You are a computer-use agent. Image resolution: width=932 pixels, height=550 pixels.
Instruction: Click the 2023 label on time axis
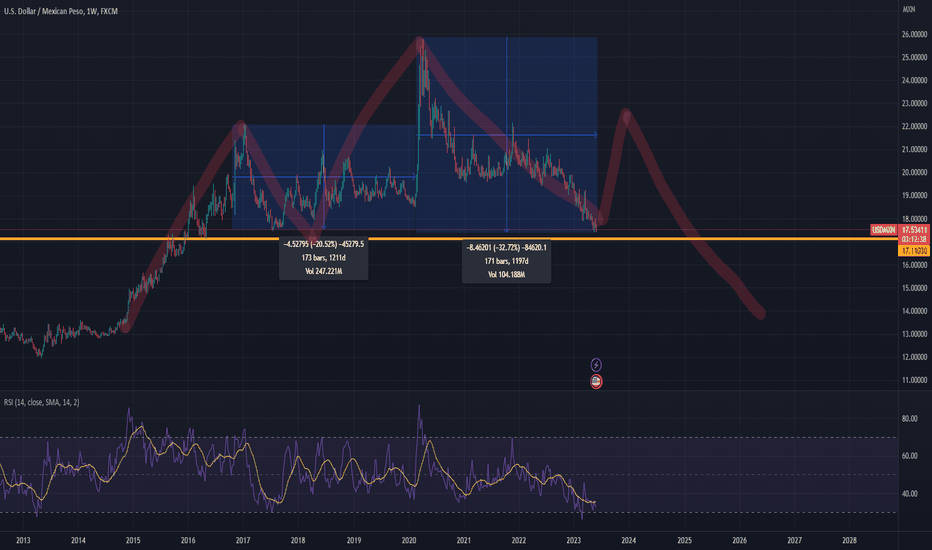pyautogui.click(x=574, y=540)
